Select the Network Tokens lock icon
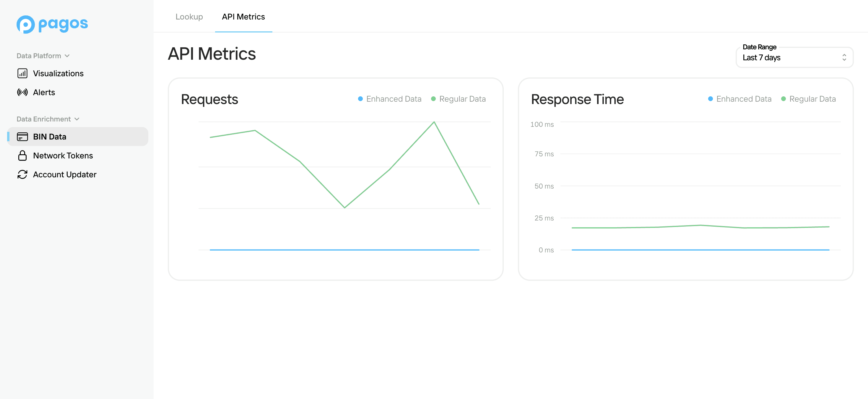Image resolution: width=868 pixels, height=399 pixels. click(x=22, y=155)
